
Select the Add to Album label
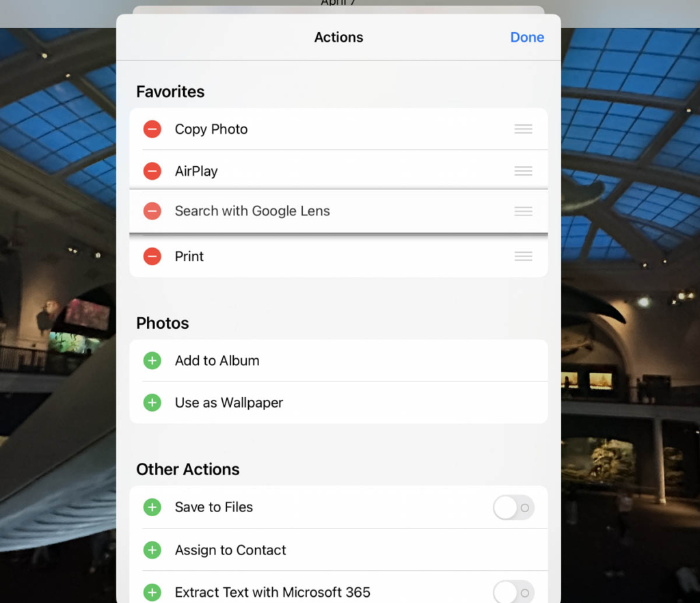click(217, 361)
